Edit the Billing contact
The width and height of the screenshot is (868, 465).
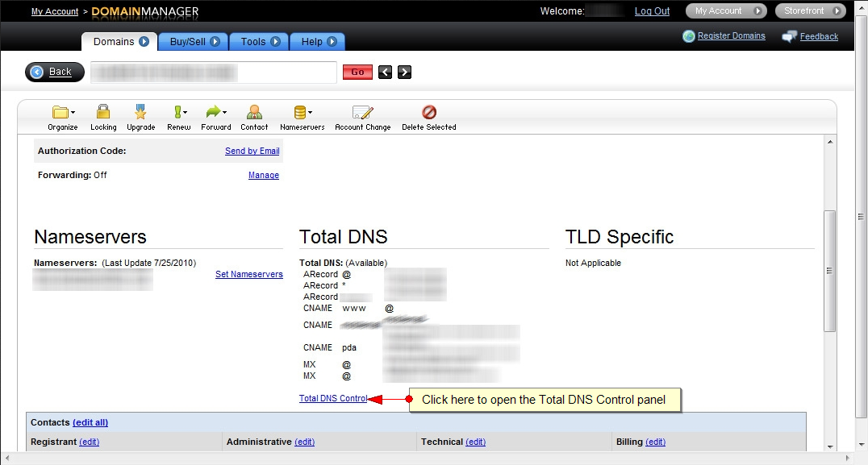pos(655,442)
